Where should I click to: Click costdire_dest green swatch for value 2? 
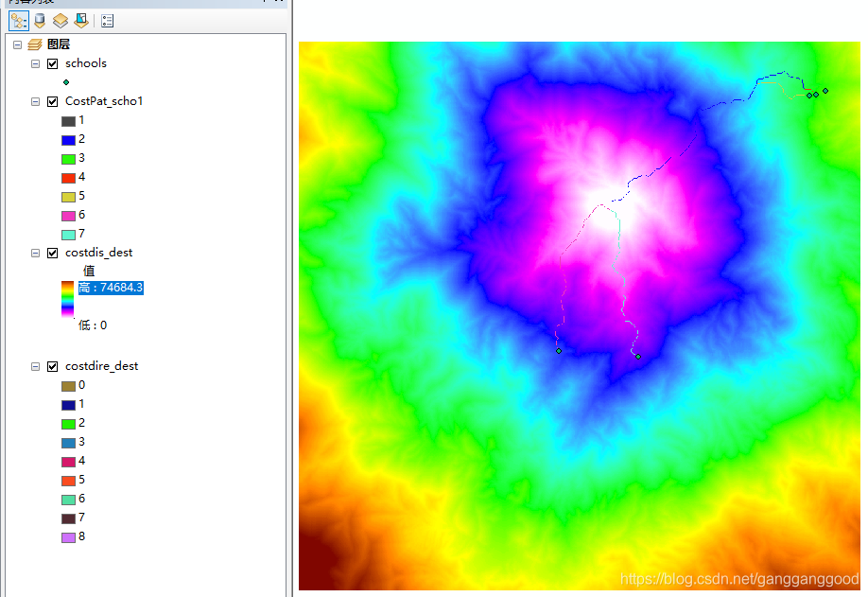69,424
